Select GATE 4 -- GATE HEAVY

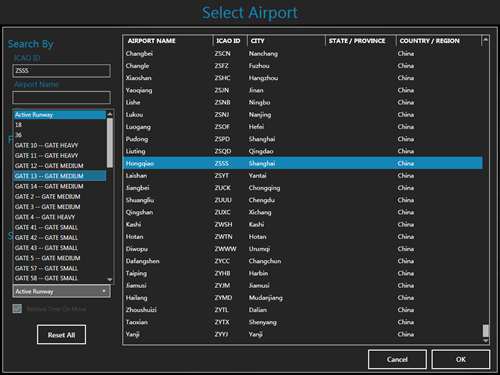(x=60, y=217)
